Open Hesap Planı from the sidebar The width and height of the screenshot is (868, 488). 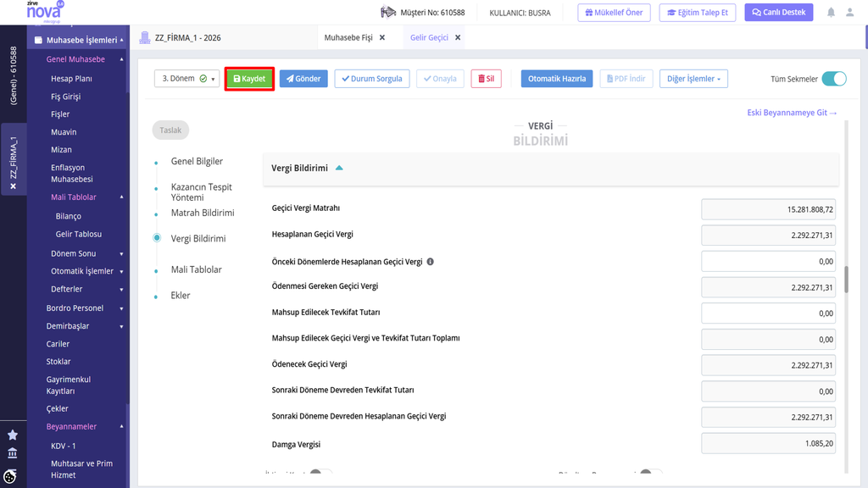[x=71, y=79]
